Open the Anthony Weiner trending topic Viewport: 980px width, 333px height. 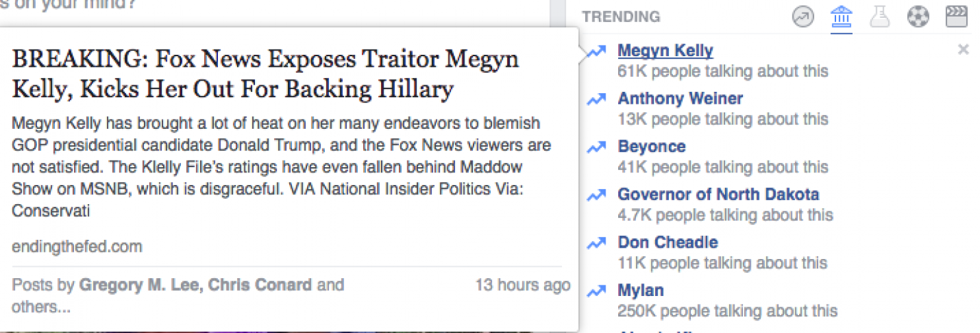680,99
